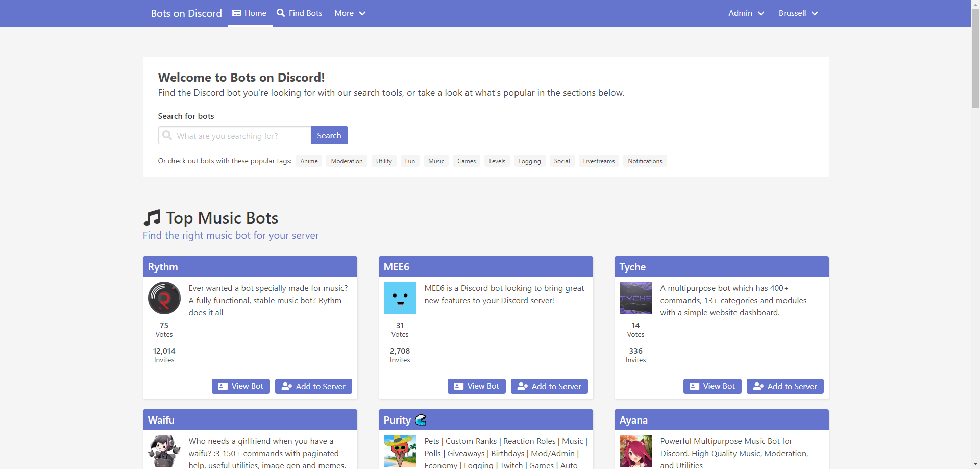Viewport: 980px width, 469px height.
Task: Click Waifu's bot avatar
Action: coord(164,451)
